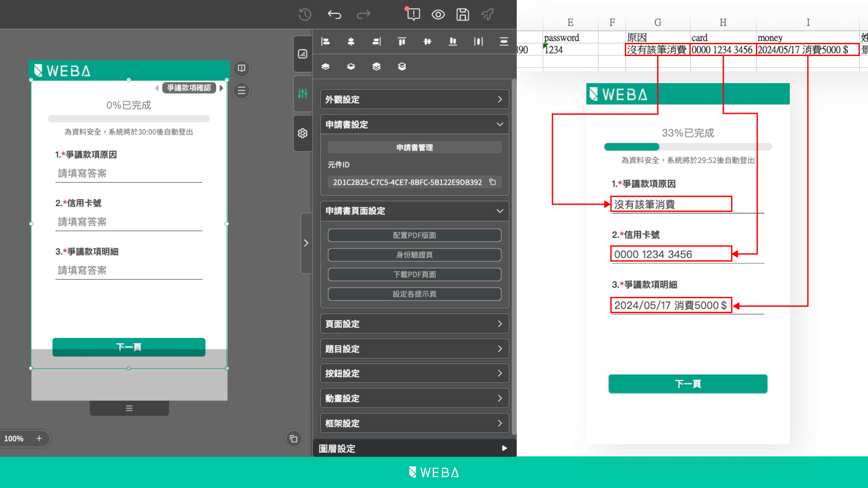Expand 圖層設定 panel
Image resolution: width=868 pixels, height=488 pixels.
(x=414, y=448)
